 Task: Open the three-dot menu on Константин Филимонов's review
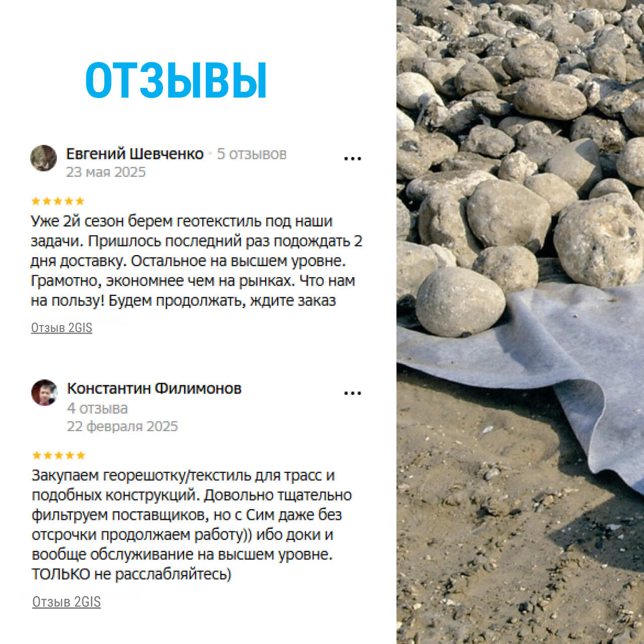click(353, 393)
